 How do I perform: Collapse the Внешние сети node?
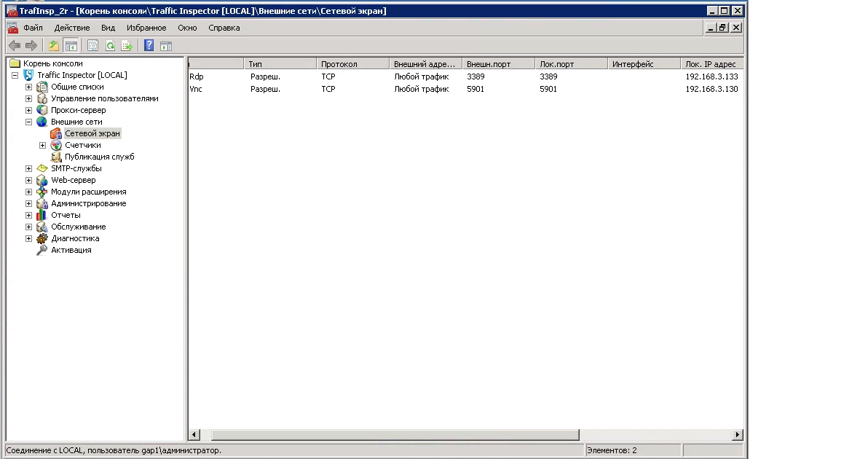tap(29, 122)
